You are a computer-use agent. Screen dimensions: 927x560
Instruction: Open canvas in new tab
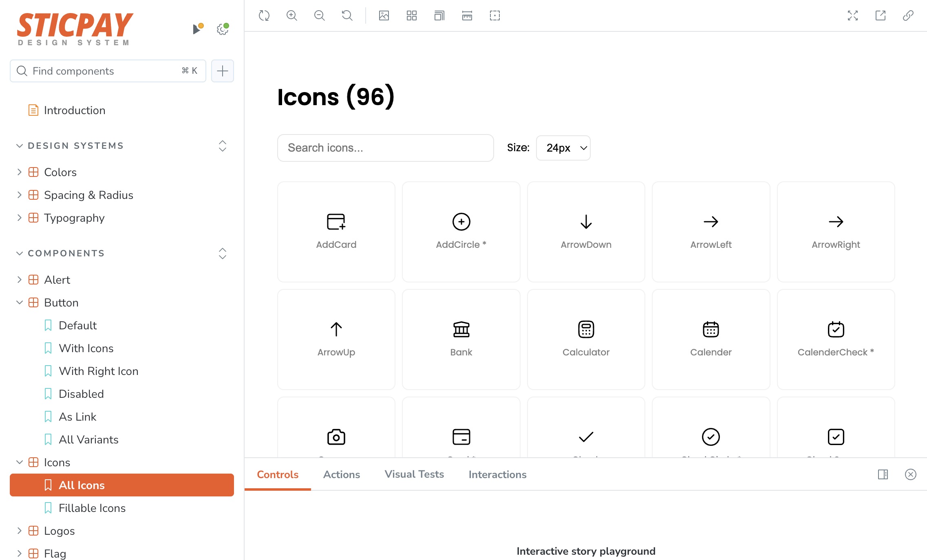coord(880,16)
